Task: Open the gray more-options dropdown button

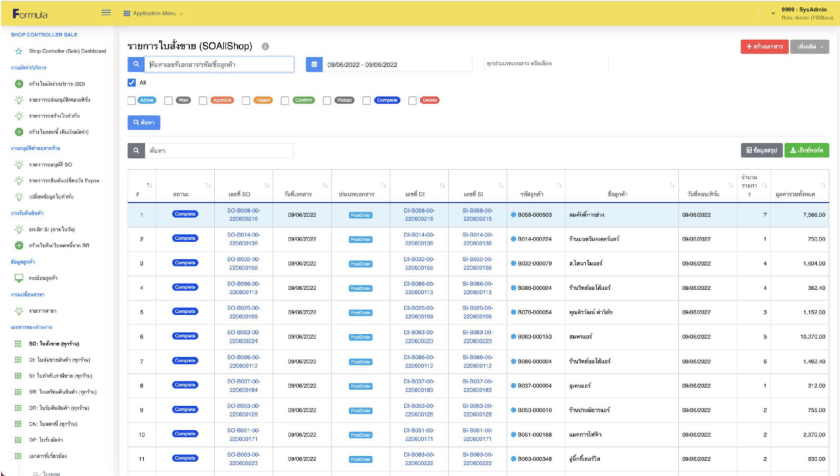Action: (809, 47)
